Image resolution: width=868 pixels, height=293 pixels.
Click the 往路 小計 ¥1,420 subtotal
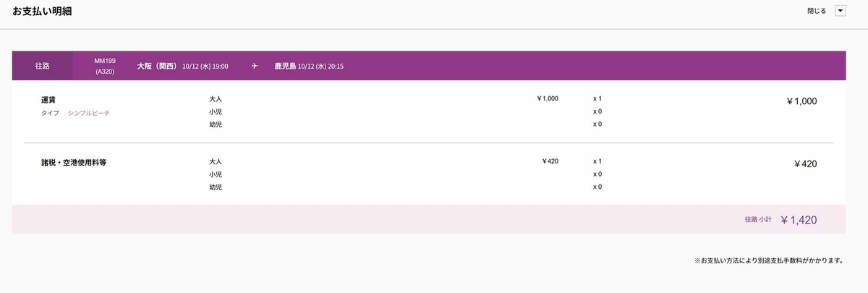[x=780, y=219]
